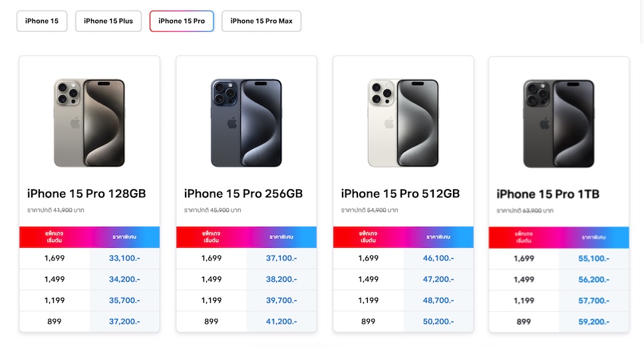Screen dimensions: 644x347
Task: Select the 55,100.- price for 1TB
Action: 594,258
